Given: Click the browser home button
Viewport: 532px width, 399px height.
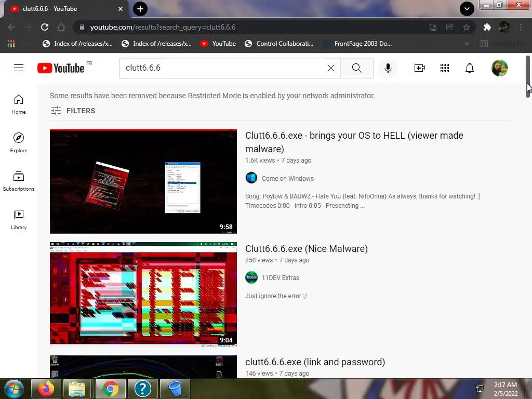Looking at the screenshot, I should [61, 27].
